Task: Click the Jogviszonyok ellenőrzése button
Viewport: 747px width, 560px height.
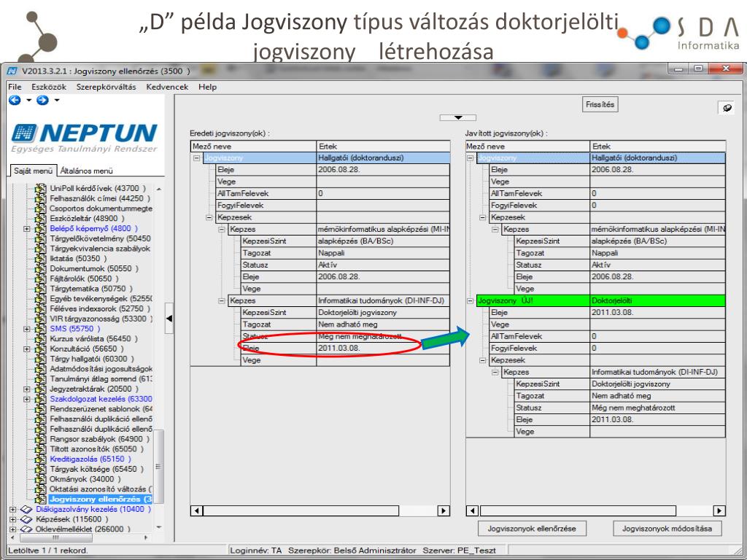Action: (x=532, y=529)
